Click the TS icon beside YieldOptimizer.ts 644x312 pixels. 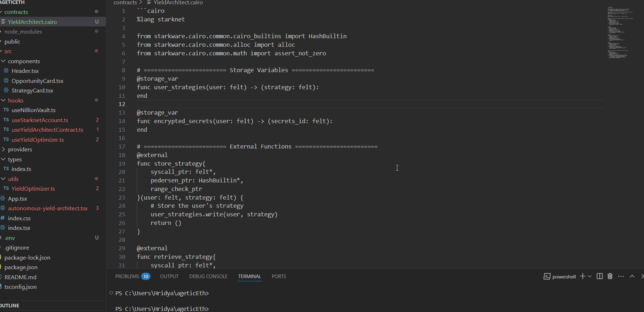point(6,188)
